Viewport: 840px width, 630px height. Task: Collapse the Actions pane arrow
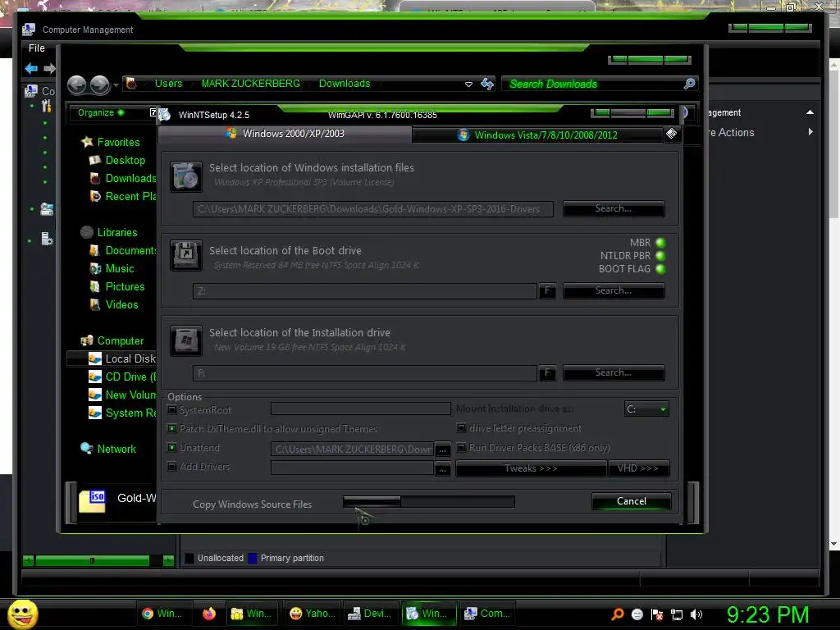pyautogui.click(x=810, y=112)
